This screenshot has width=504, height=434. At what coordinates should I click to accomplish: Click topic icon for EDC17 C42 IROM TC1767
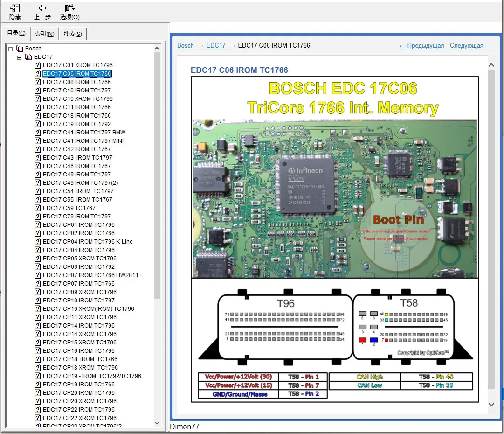point(38,149)
